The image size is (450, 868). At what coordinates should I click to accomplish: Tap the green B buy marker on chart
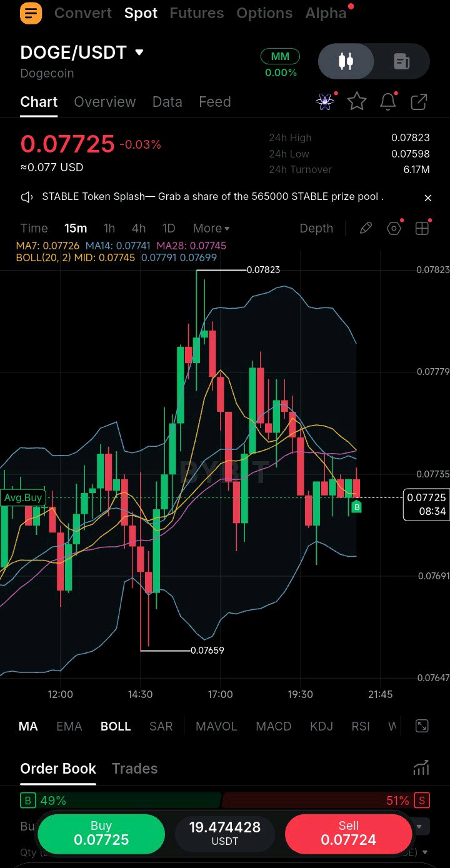[357, 507]
